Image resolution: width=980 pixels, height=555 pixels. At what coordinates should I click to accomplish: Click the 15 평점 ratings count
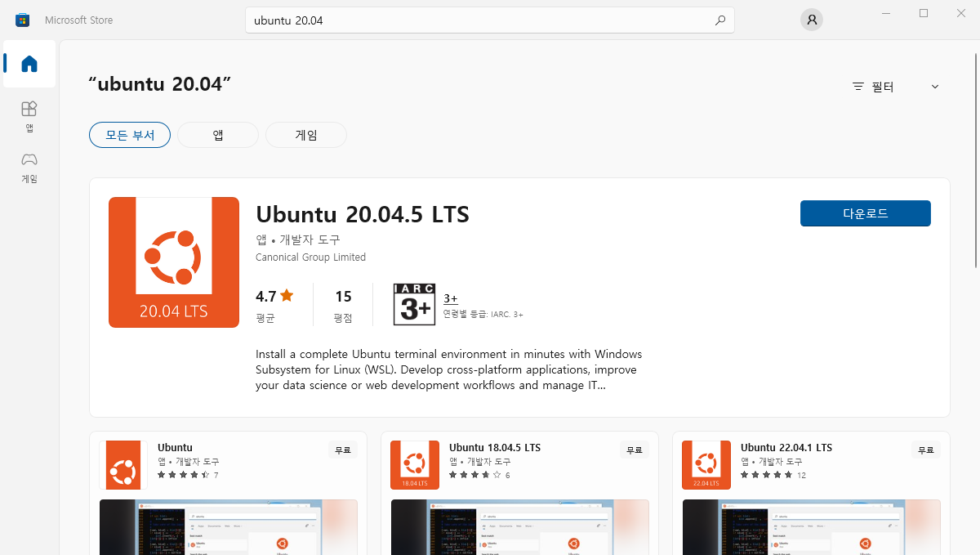[x=343, y=307]
